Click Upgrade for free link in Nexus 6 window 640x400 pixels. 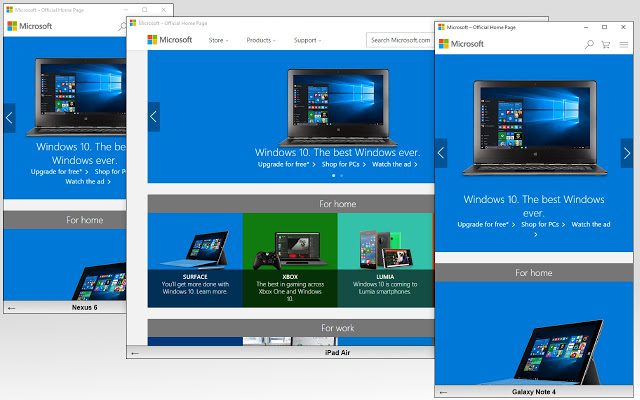[x=60, y=172]
